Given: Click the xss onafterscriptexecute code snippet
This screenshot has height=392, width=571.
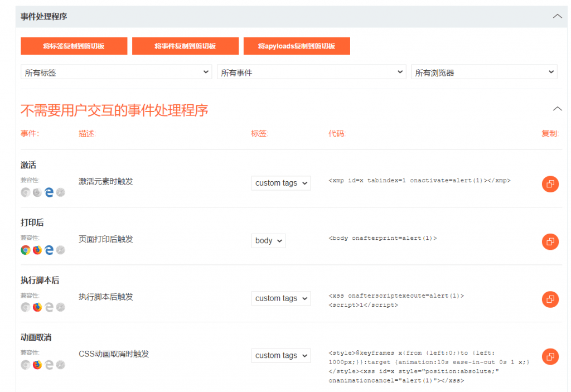Looking at the screenshot, I should (x=396, y=300).
